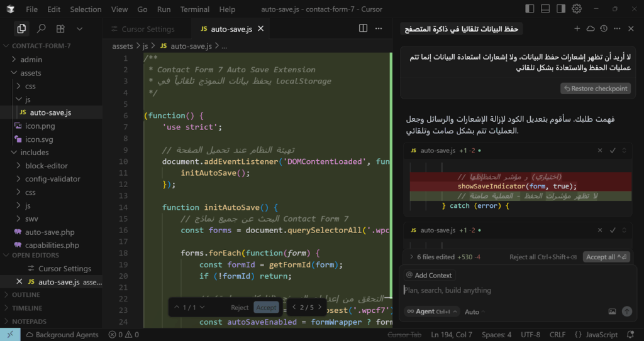Screen dimensions: 644x341
Task: Click Add Context button
Action: coord(429,275)
